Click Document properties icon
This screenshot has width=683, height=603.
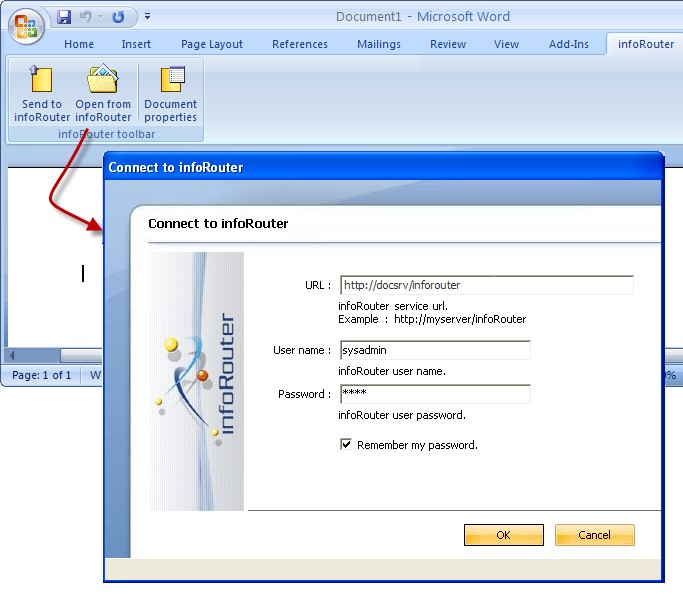[x=170, y=94]
